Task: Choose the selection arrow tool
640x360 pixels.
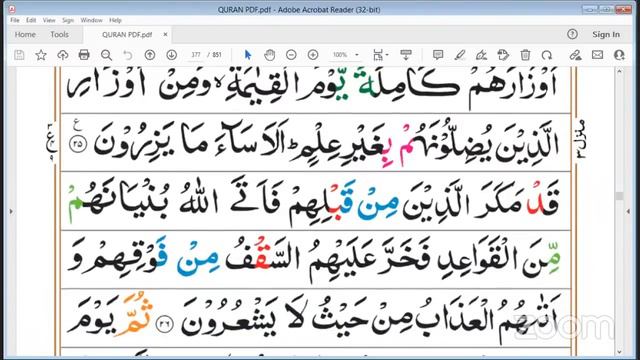Action: [x=248, y=55]
